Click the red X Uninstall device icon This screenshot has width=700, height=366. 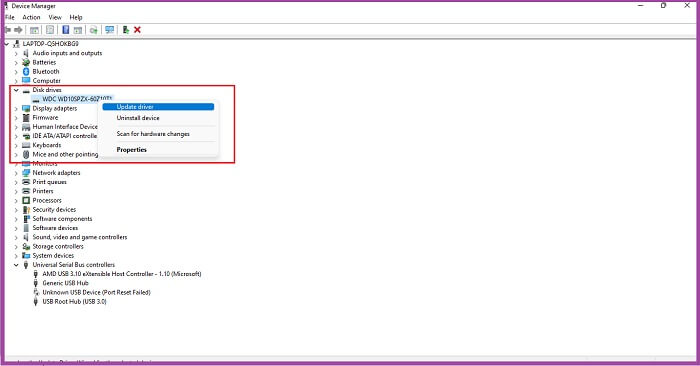138,30
